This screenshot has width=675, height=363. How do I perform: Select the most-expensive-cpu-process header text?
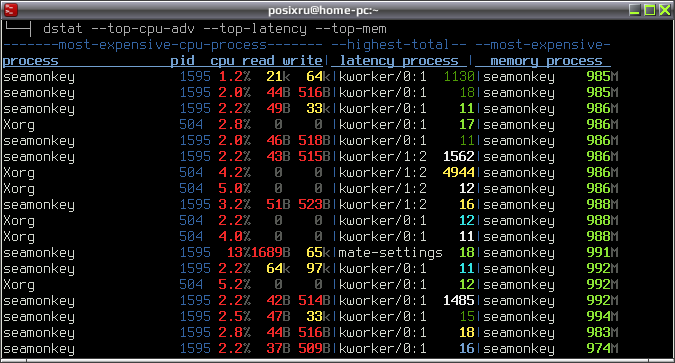(x=163, y=45)
